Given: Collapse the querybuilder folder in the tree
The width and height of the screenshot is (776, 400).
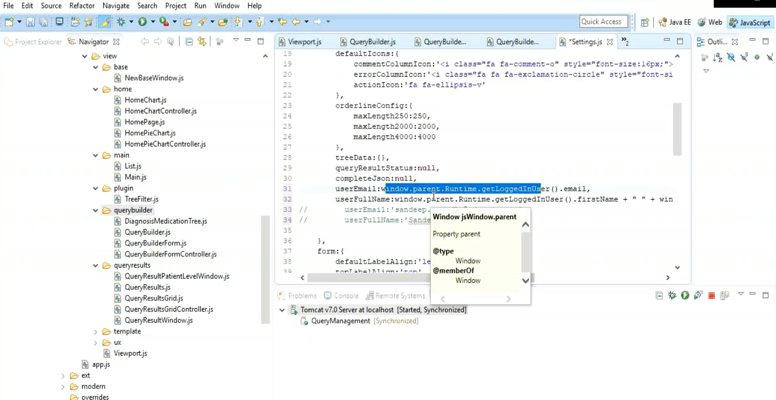Looking at the screenshot, I should 96,210.
